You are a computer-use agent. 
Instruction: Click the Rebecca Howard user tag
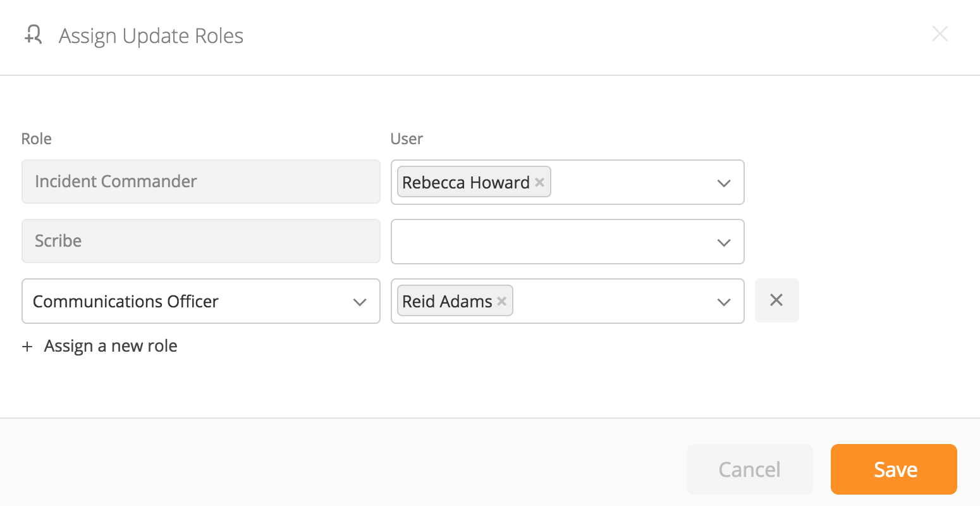(x=465, y=182)
